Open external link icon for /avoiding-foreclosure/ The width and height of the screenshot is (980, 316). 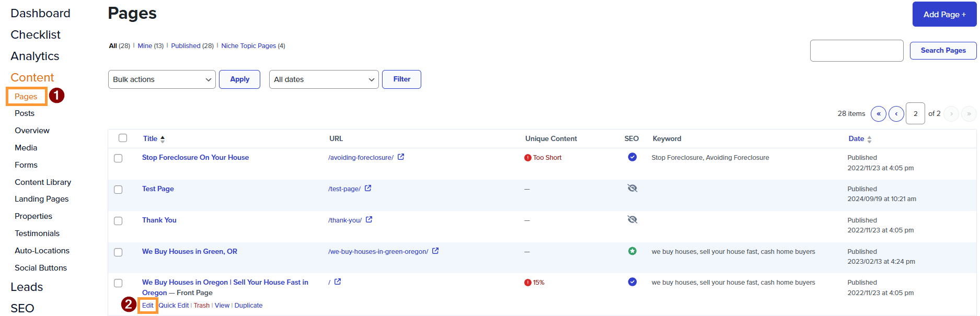coord(401,157)
